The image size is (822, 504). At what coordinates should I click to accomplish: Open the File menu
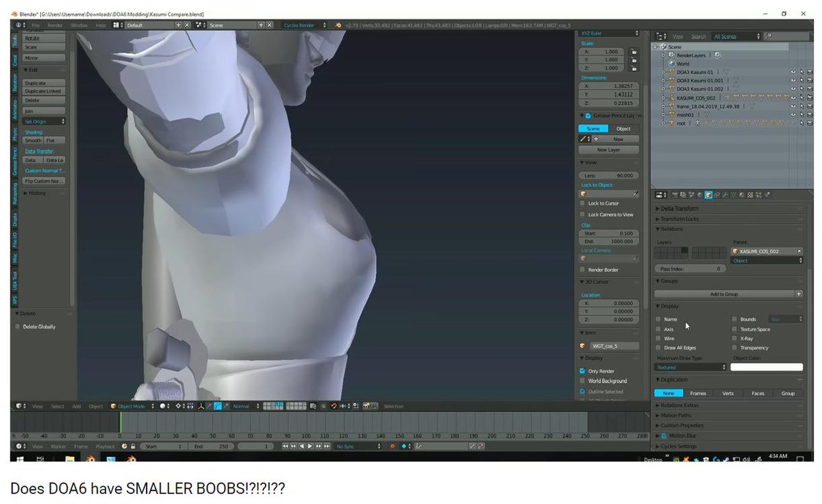[36, 25]
